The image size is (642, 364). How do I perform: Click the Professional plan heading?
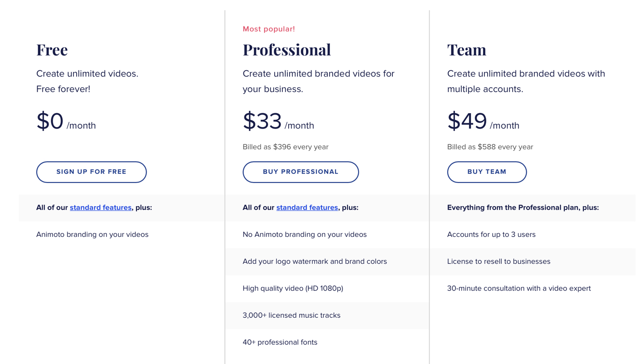click(287, 50)
